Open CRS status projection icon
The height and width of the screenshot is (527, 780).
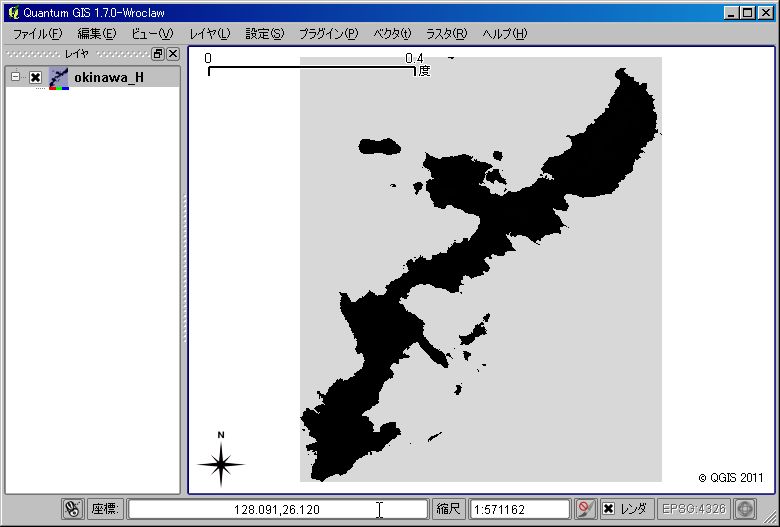[745, 509]
